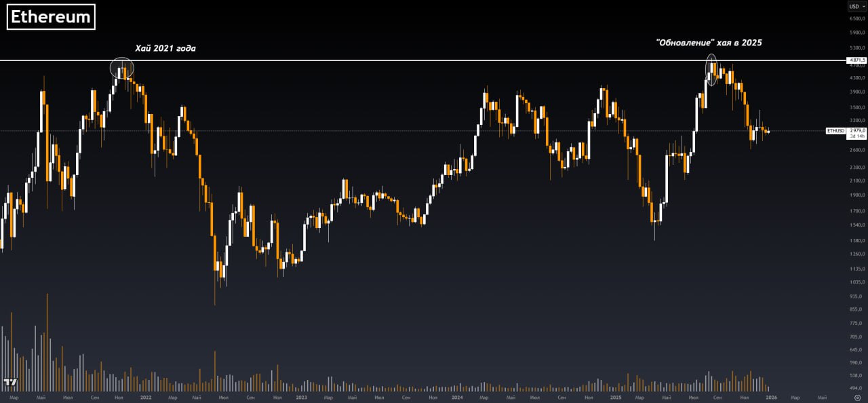Click the 2022 year label on time axis
Image resolution: width=868 pixels, height=403 pixels.
pos(146,398)
